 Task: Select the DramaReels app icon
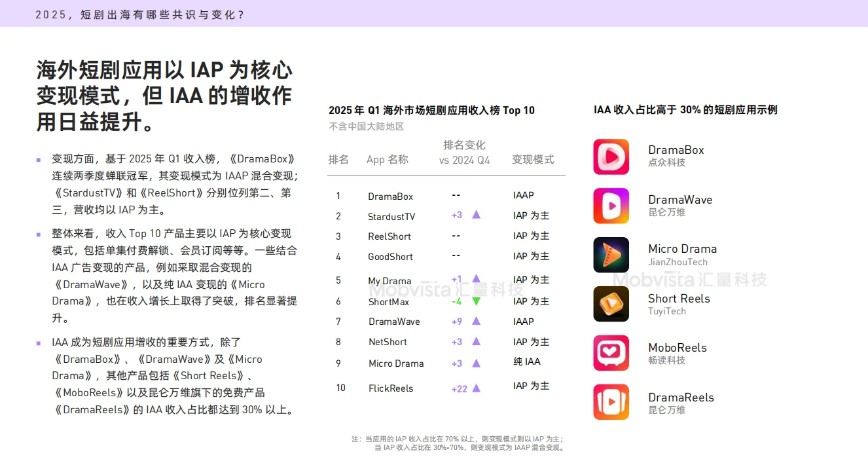pyautogui.click(x=611, y=402)
